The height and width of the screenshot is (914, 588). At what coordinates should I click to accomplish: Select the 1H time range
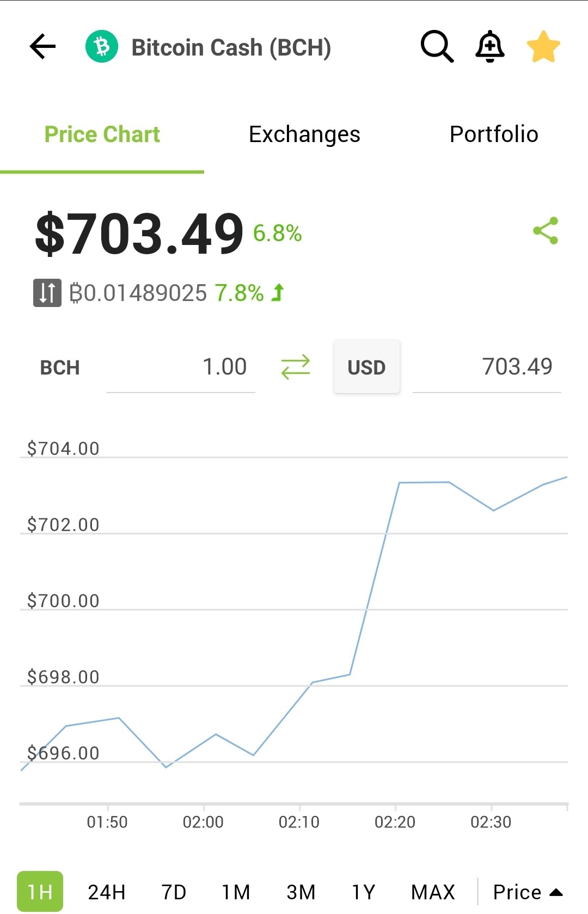point(40,892)
